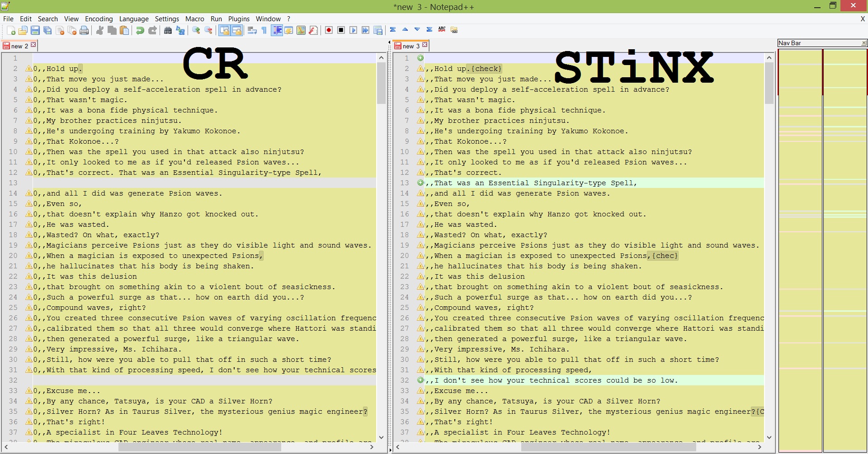Close the new 2 tab

pos(33,45)
